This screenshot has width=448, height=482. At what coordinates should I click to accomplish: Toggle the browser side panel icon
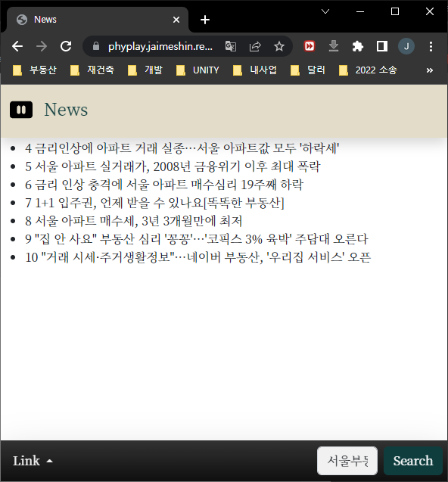point(382,46)
